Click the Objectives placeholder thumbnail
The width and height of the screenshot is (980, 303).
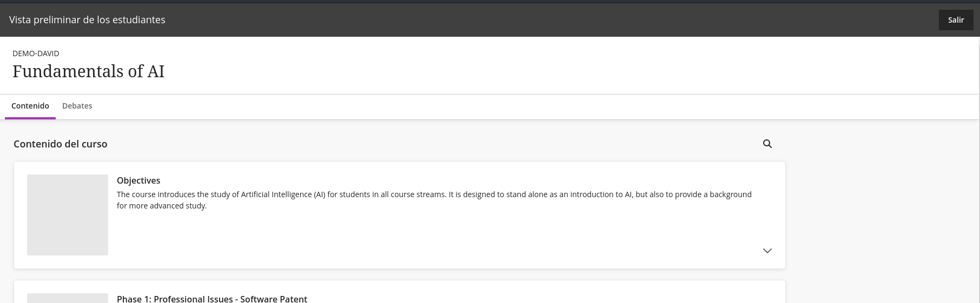tap(68, 215)
